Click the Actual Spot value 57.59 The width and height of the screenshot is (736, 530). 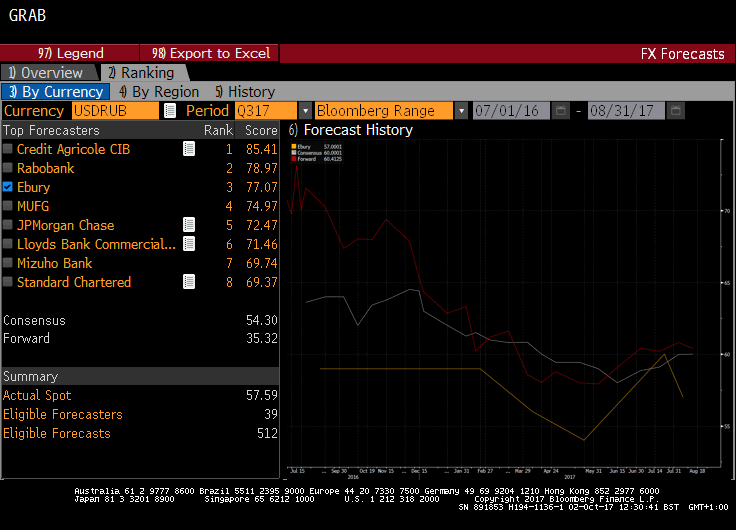click(x=261, y=395)
